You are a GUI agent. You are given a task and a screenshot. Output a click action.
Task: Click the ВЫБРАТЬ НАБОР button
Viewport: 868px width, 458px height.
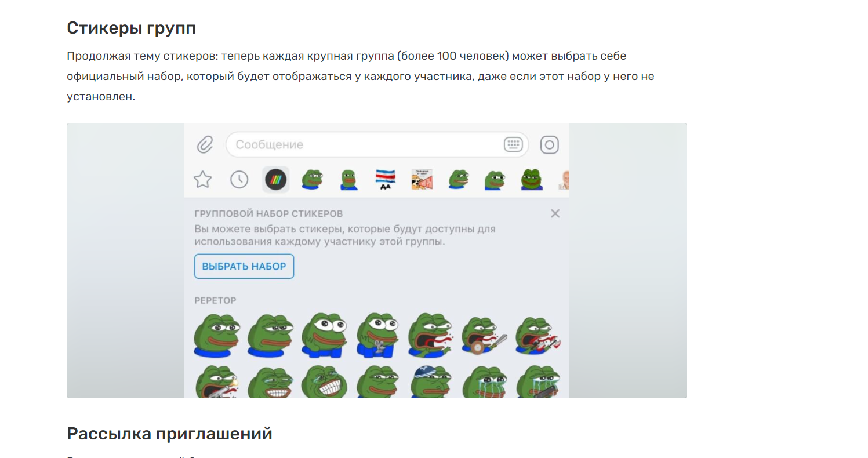(x=244, y=266)
